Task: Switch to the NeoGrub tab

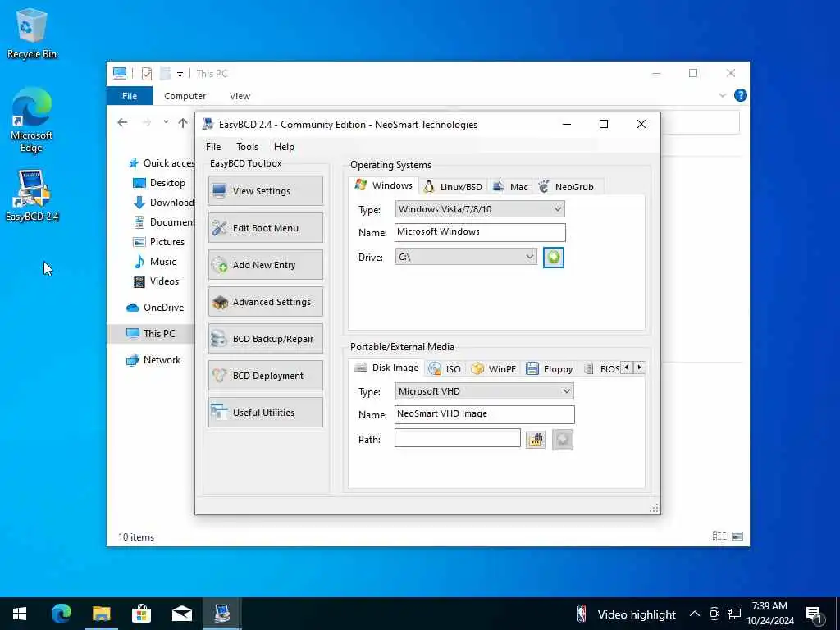Action: 567,186
